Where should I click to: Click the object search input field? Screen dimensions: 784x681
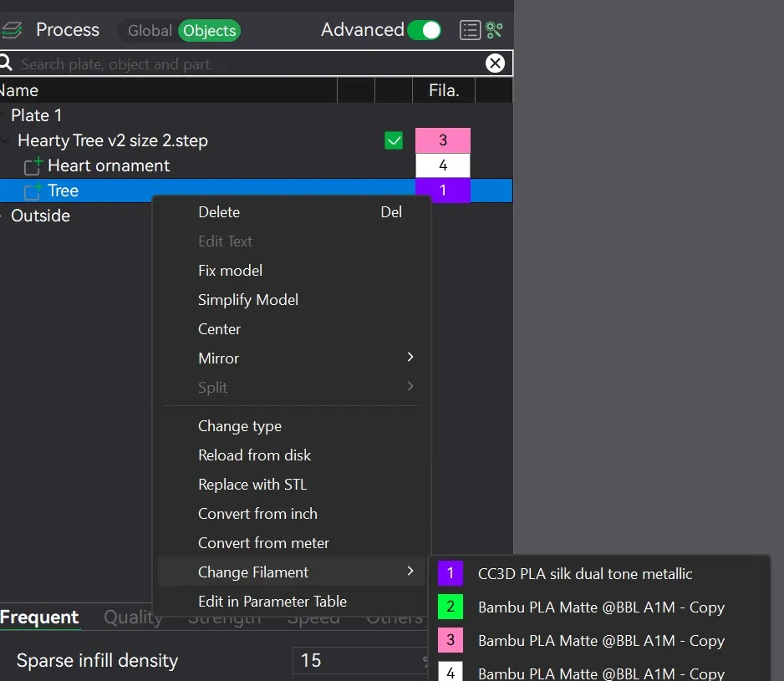tap(250, 64)
